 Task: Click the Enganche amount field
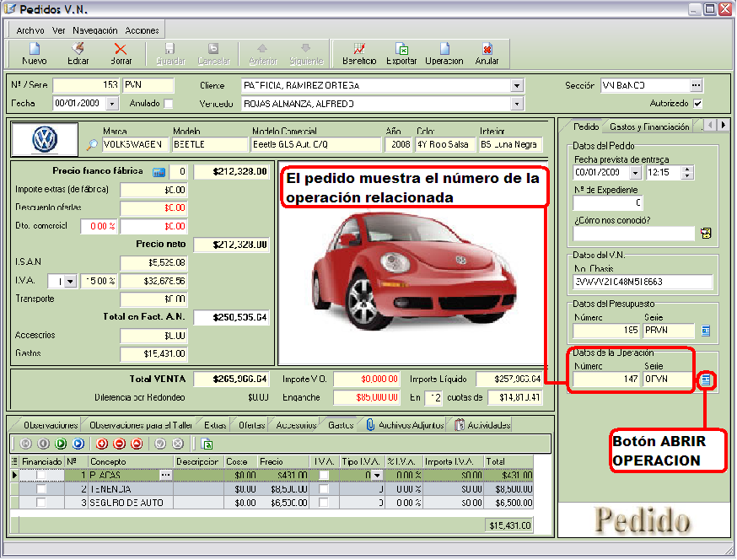click(x=366, y=397)
